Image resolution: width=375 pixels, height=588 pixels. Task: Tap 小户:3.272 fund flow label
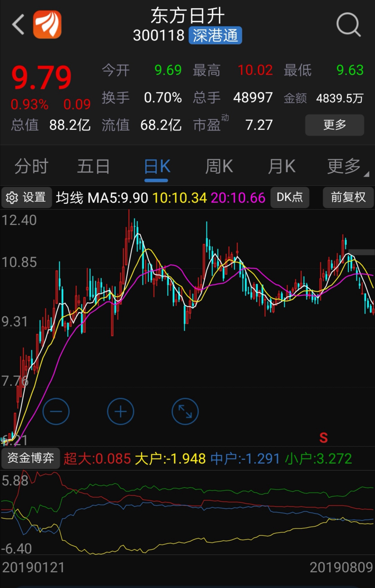coord(318,459)
